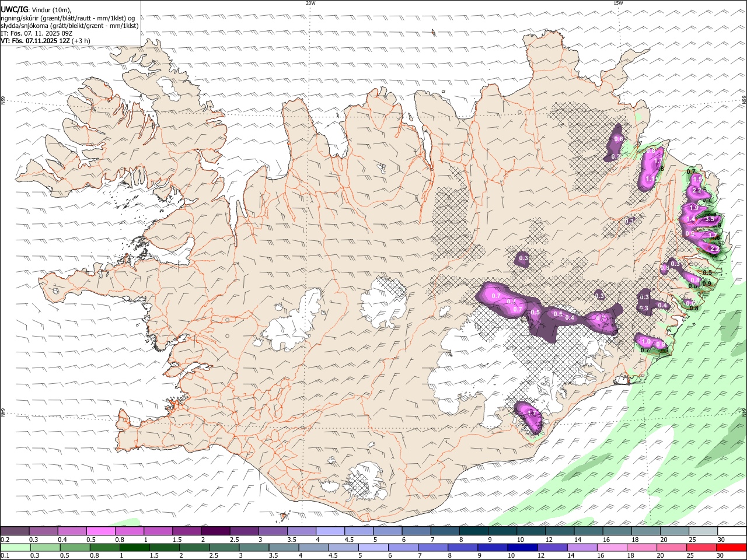Click the slydda/snjókoma legend description line
747x560 pixels.
69,26
